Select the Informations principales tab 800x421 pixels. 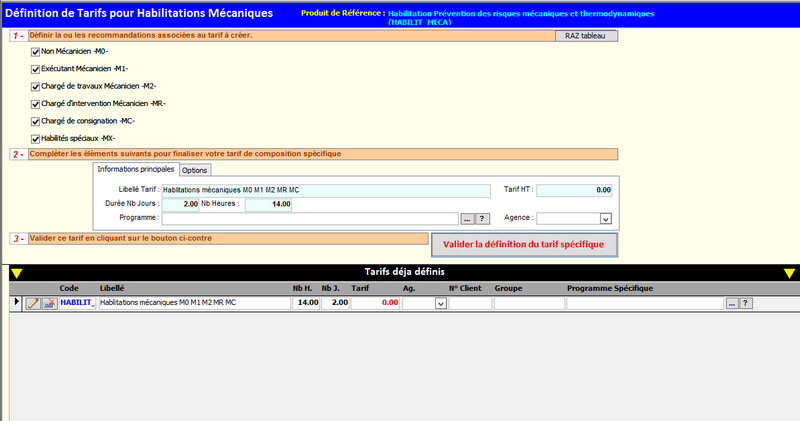point(135,169)
